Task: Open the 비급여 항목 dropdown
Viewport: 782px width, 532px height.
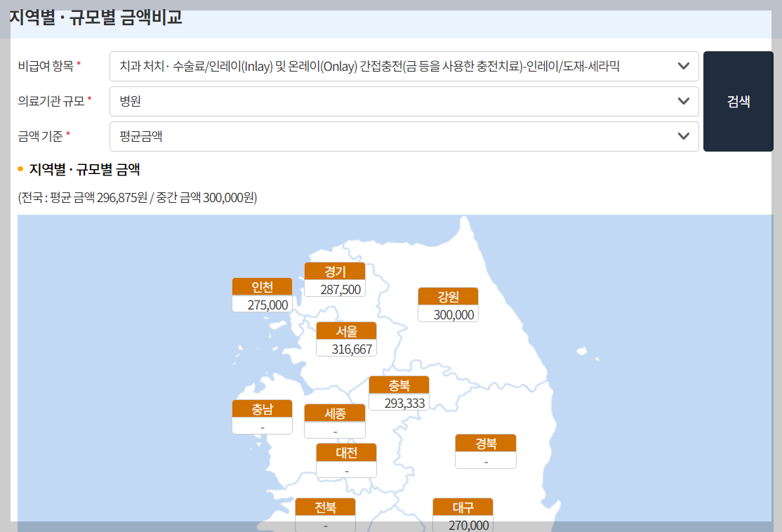Action: [x=404, y=66]
